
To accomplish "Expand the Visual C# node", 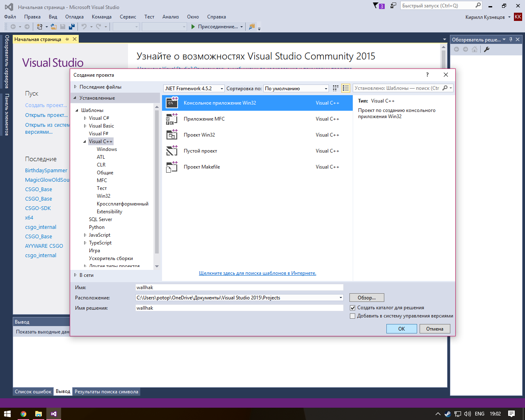I will pyautogui.click(x=85, y=118).
